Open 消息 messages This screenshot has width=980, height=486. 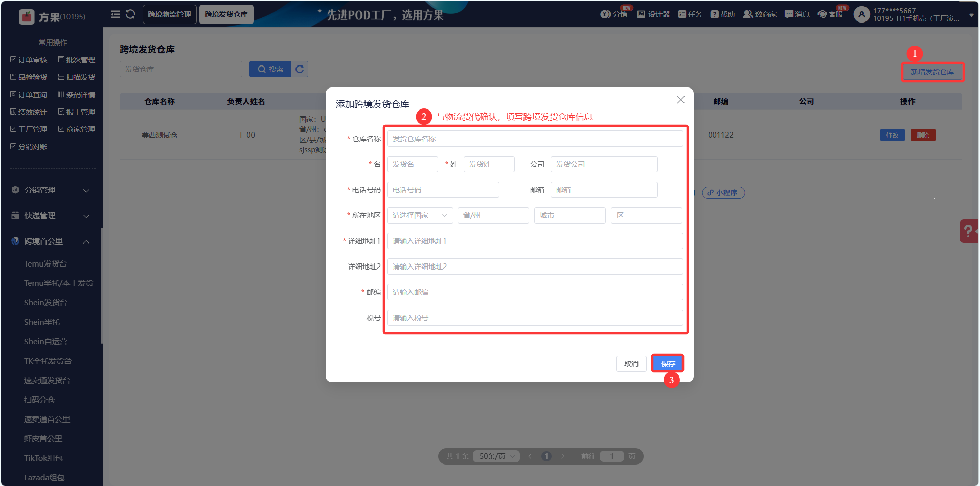tap(797, 14)
